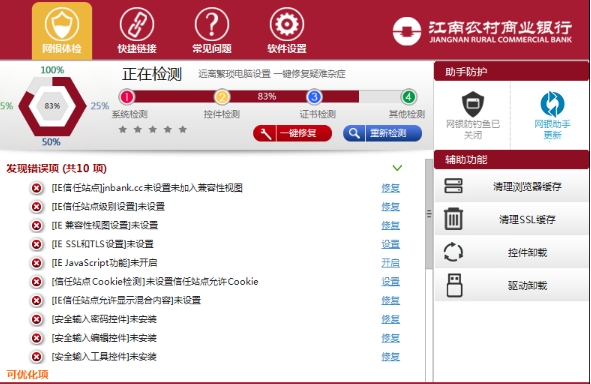Click the 正在检测 status text

pos(152,74)
